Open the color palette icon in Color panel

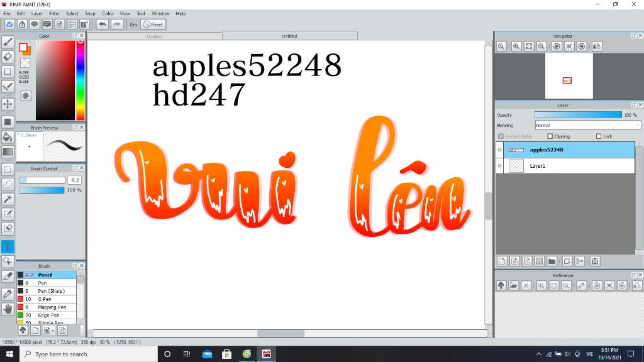(x=25, y=96)
